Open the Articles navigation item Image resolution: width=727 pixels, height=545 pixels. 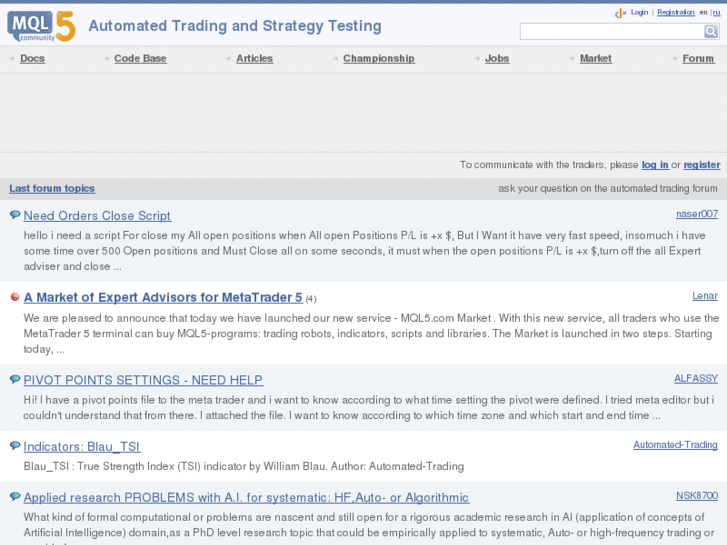pos(254,59)
